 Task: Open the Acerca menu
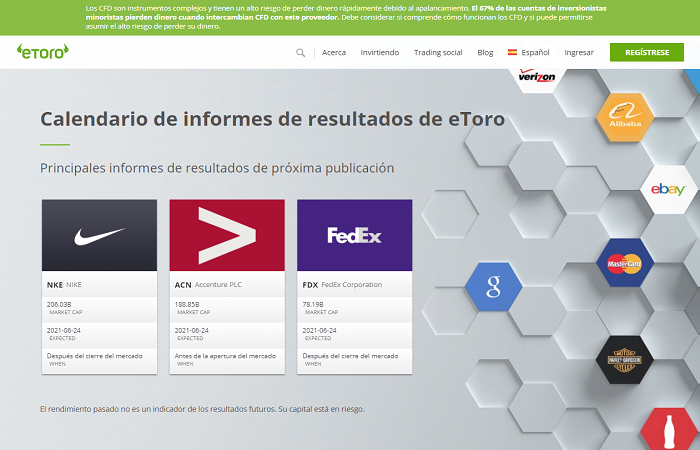click(x=334, y=53)
